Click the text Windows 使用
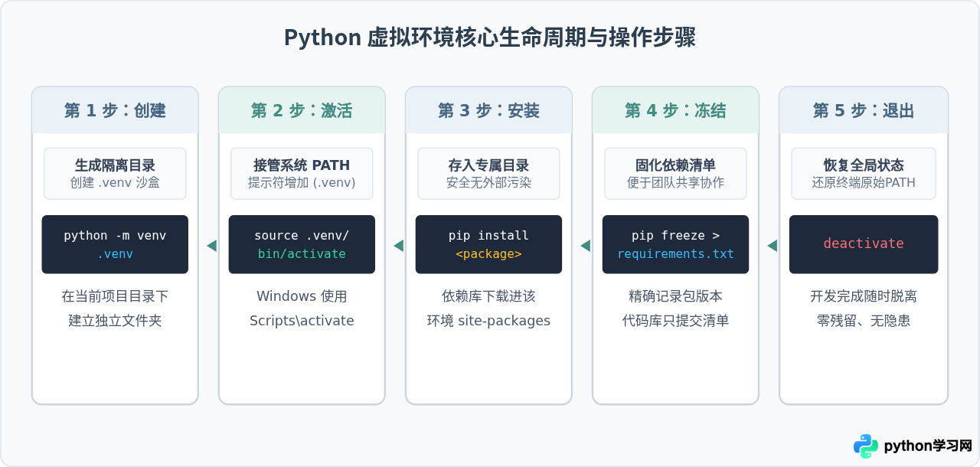The height and width of the screenshot is (467, 980). click(302, 296)
